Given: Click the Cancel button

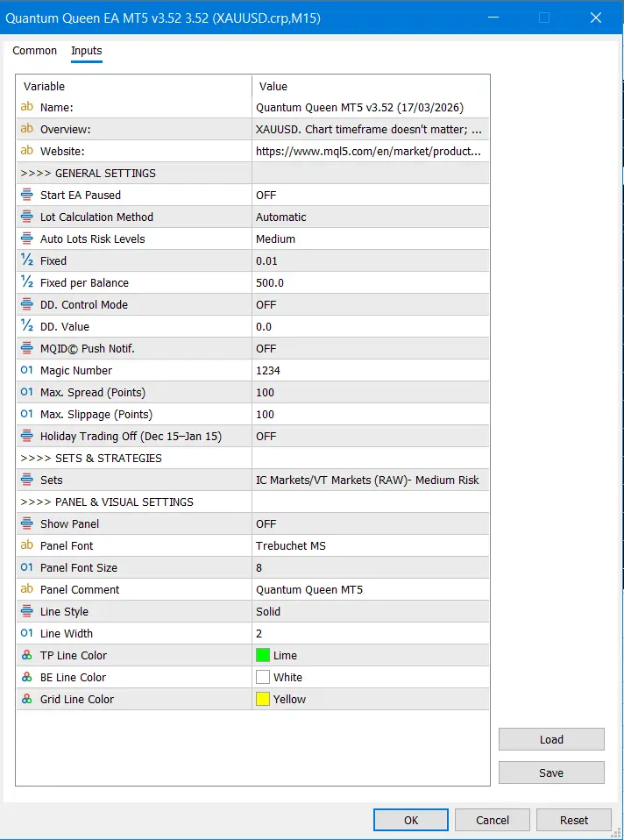Looking at the screenshot, I should pyautogui.click(x=493, y=820).
